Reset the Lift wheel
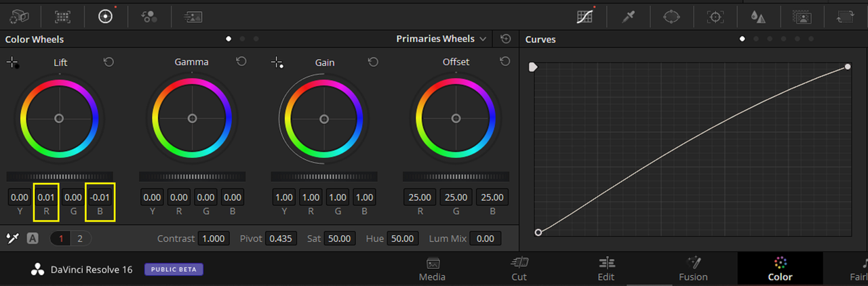 coord(108,62)
